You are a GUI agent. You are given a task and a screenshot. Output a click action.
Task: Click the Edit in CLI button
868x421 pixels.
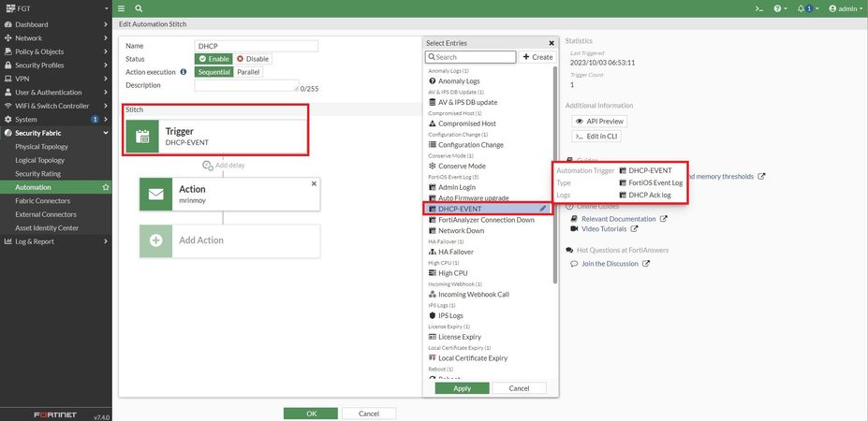[x=596, y=136]
